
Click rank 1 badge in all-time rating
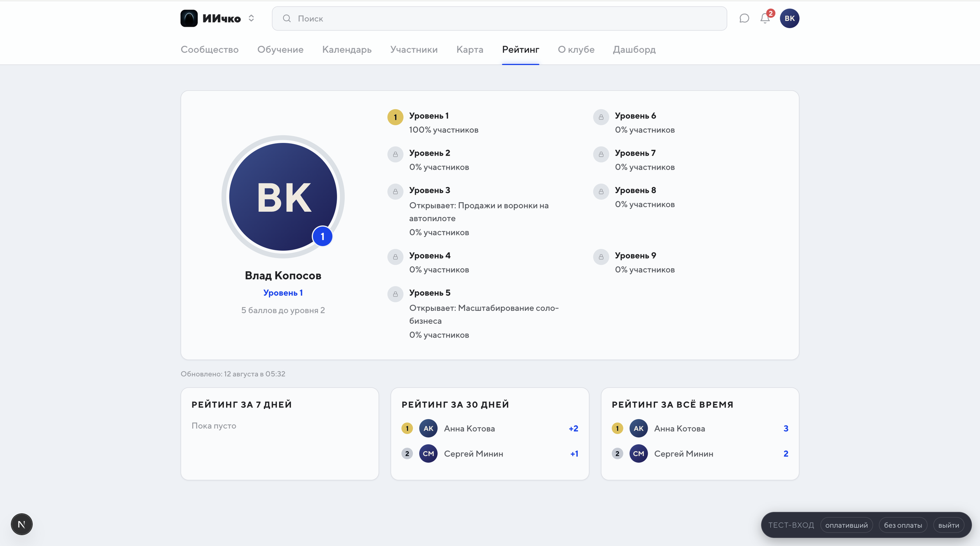coord(617,428)
